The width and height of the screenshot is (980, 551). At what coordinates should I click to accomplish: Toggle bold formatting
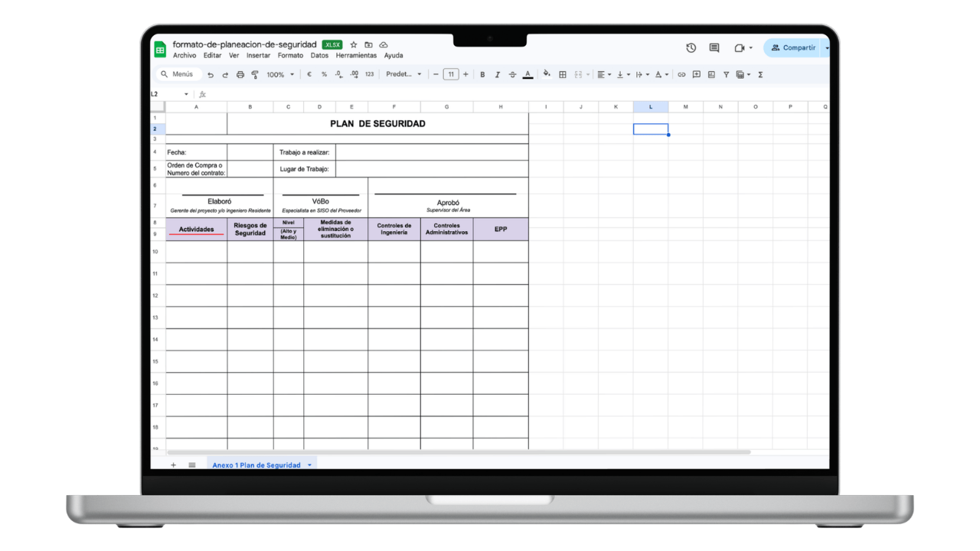pyautogui.click(x=482, y=75)
